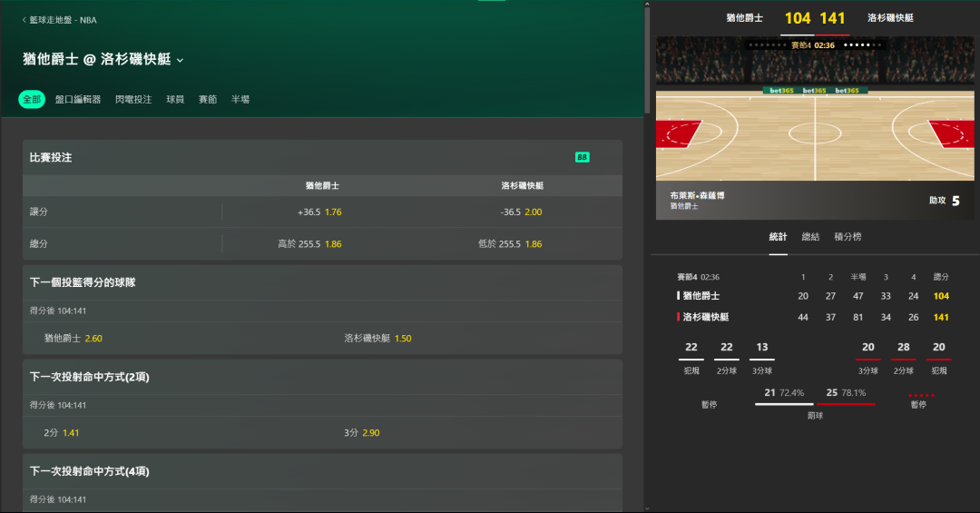Click the 賽節4 02:36 clock above court
The image size is (980, 513).
coord(812,45)
